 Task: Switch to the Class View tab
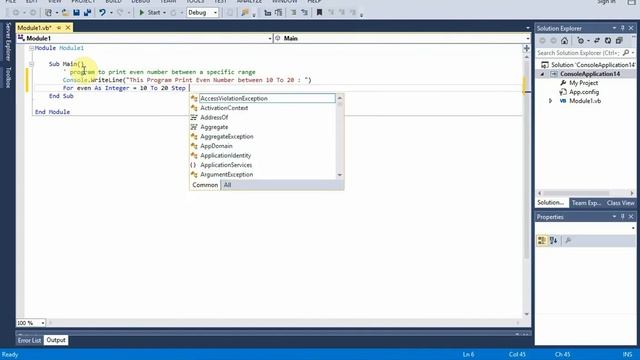[x=620, y=203]
